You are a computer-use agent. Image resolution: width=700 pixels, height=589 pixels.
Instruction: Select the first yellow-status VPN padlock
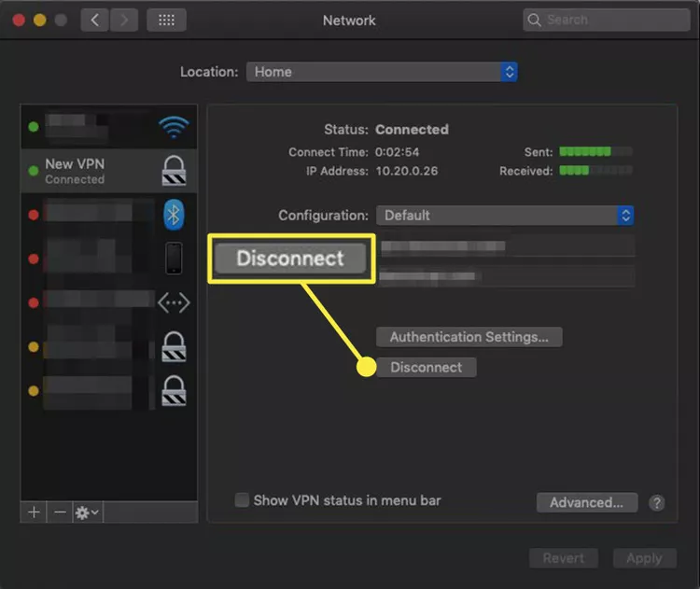[174, 346]
